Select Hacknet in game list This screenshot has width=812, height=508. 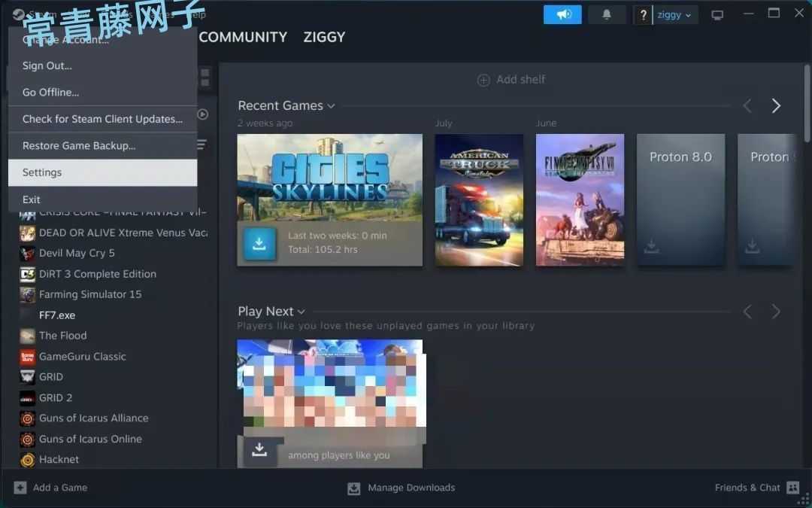59,459
